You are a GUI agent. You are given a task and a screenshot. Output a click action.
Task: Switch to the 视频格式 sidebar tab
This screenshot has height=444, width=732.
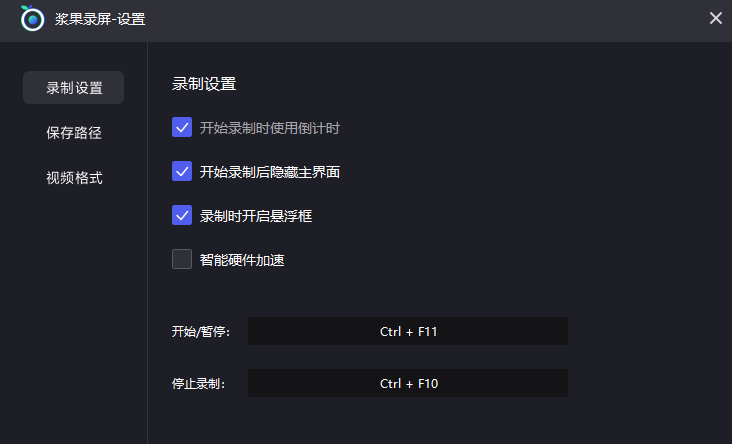point(74,178)
